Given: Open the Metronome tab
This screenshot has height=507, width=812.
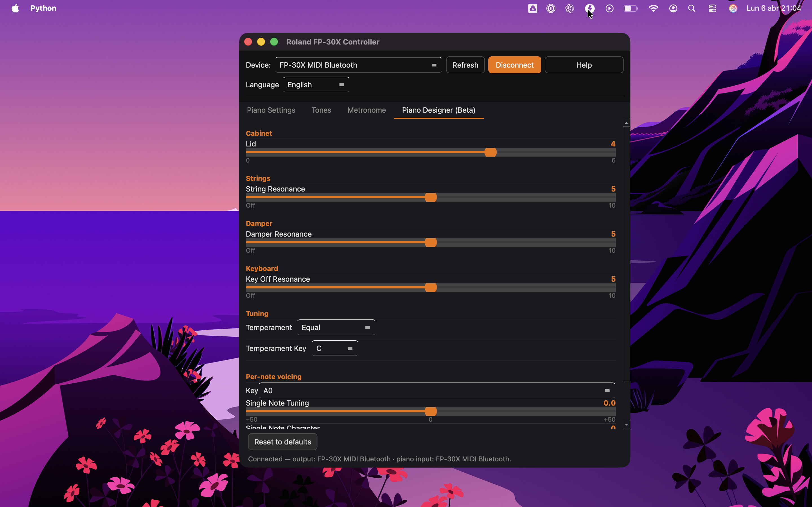Looking at the screenshot, I should [x=366, y=110].
